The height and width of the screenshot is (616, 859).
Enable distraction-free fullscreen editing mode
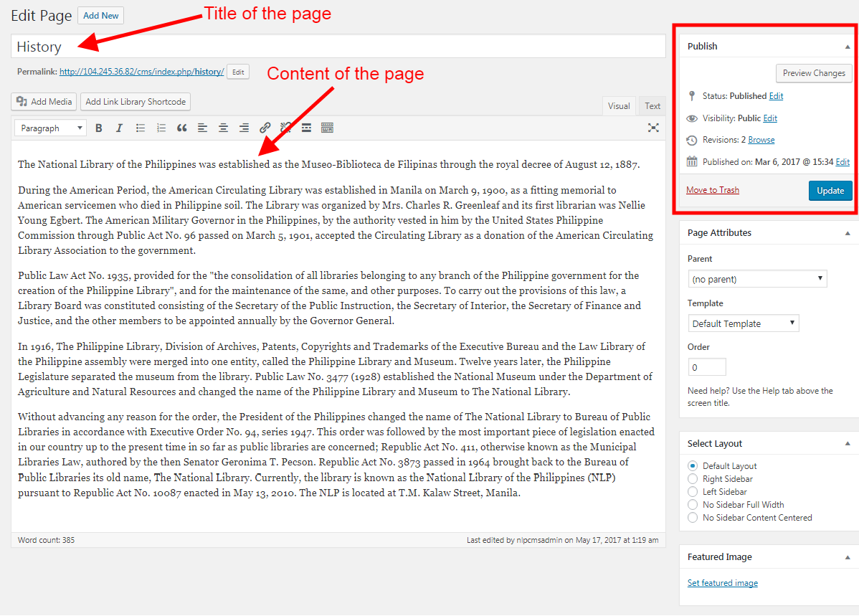[x=653, y=128]
